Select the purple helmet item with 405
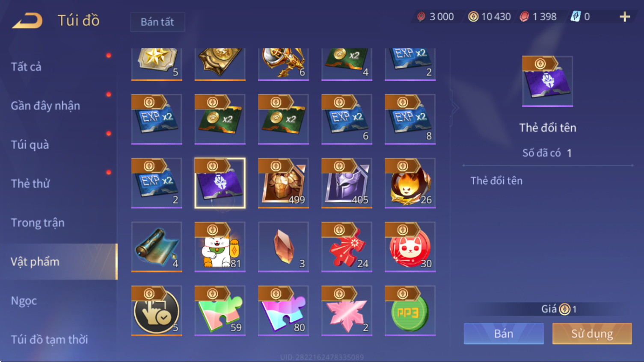This screenshot has height=362, width=644. click(347, 183)
